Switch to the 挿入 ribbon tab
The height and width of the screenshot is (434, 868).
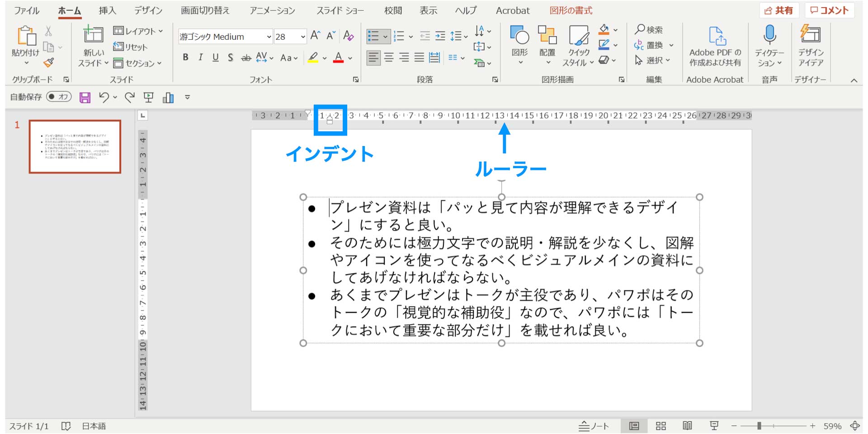(x=107, y=10)
